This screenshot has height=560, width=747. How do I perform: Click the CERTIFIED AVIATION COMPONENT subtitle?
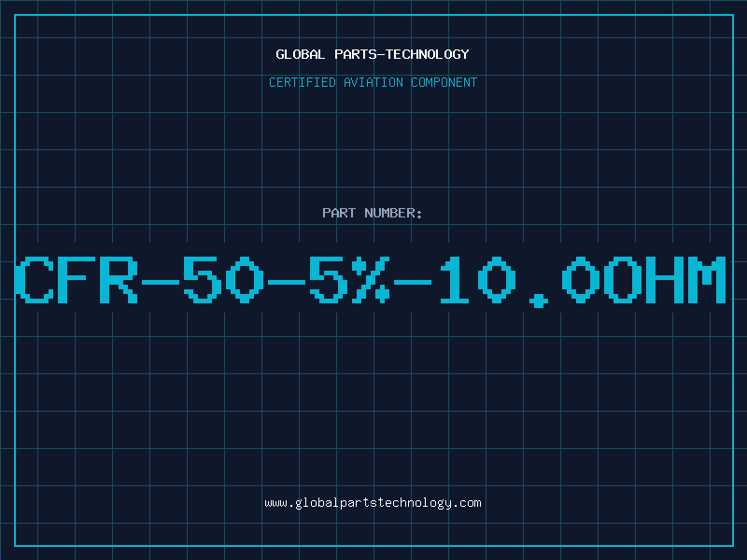[x=373, y=82]
